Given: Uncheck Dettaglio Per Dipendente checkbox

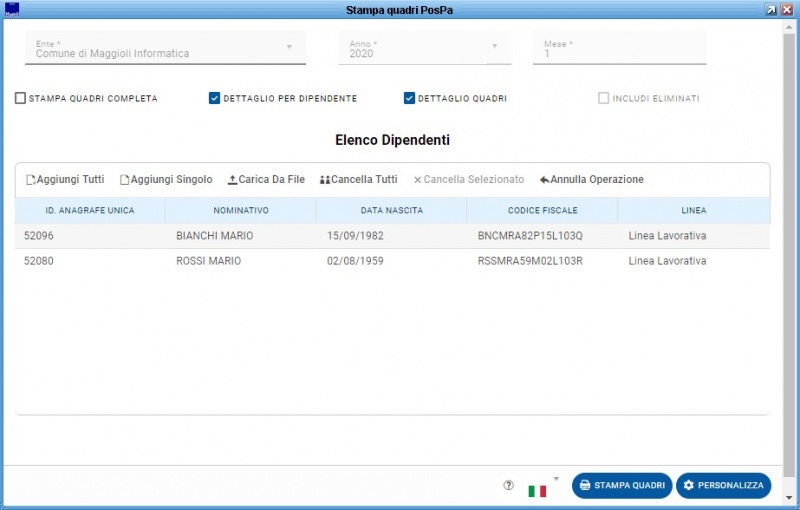Looking at the screenshot, I should click(214, 98).
